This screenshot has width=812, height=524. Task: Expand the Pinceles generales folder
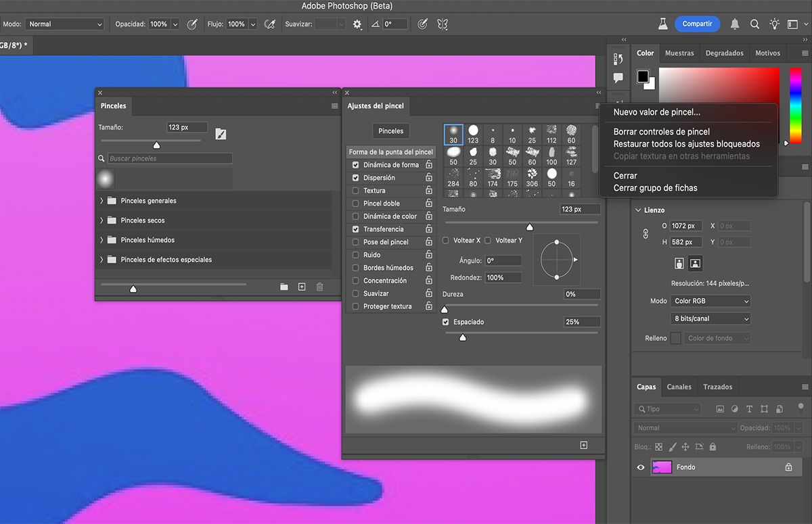(x=101, y=201)
